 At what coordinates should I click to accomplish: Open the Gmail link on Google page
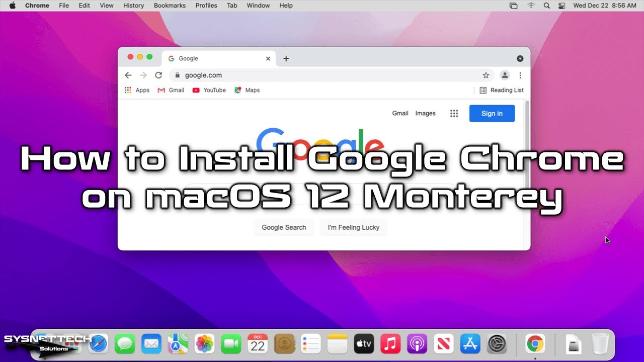(x=400, y=114)
